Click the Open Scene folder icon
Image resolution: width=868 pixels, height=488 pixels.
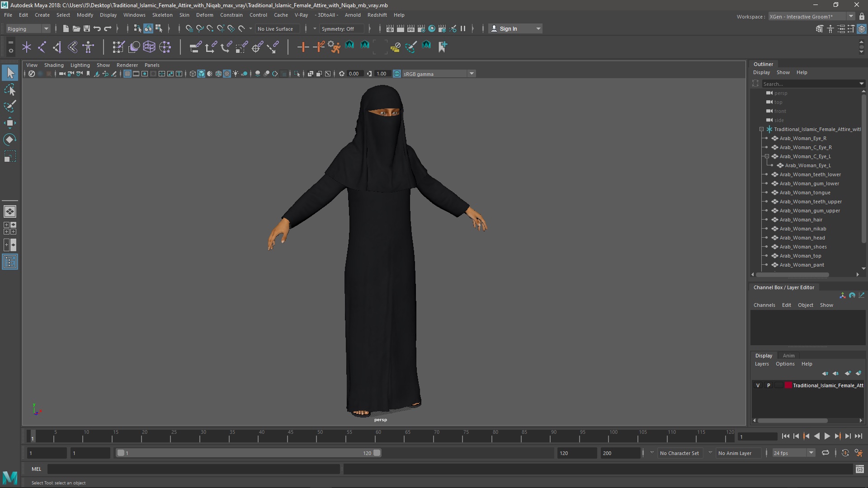[x=76, y=28]
